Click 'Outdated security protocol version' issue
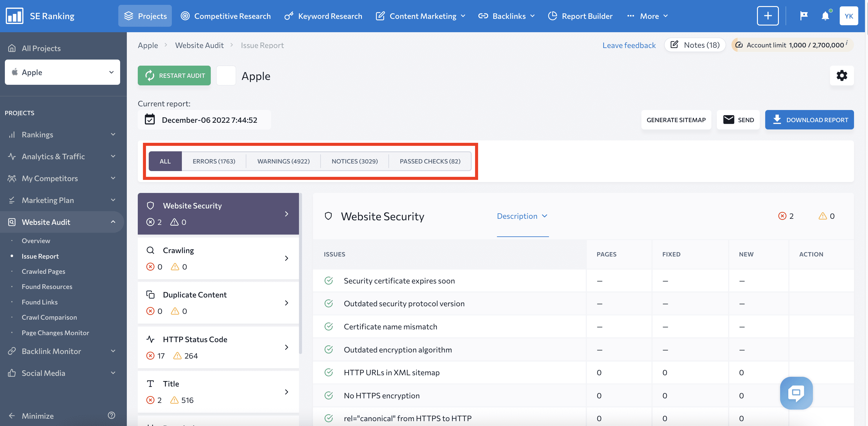The width and height of the screenshot is (868, 426). [404, 304]
